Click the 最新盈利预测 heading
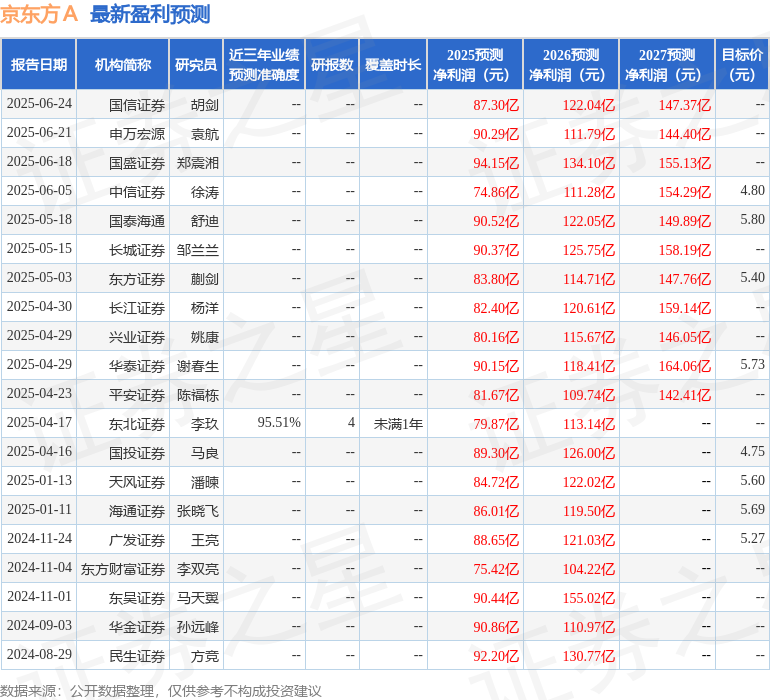 [150, 14]
